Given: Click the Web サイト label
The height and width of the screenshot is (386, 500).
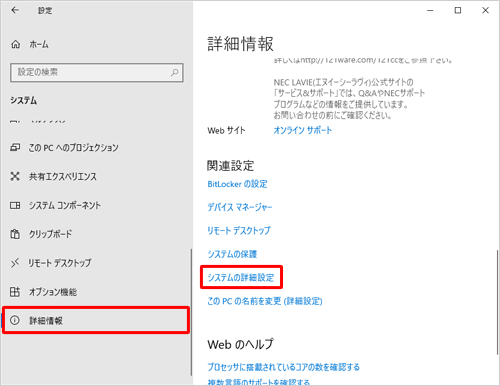Looking at the screenshot, I should coord(226,130).
